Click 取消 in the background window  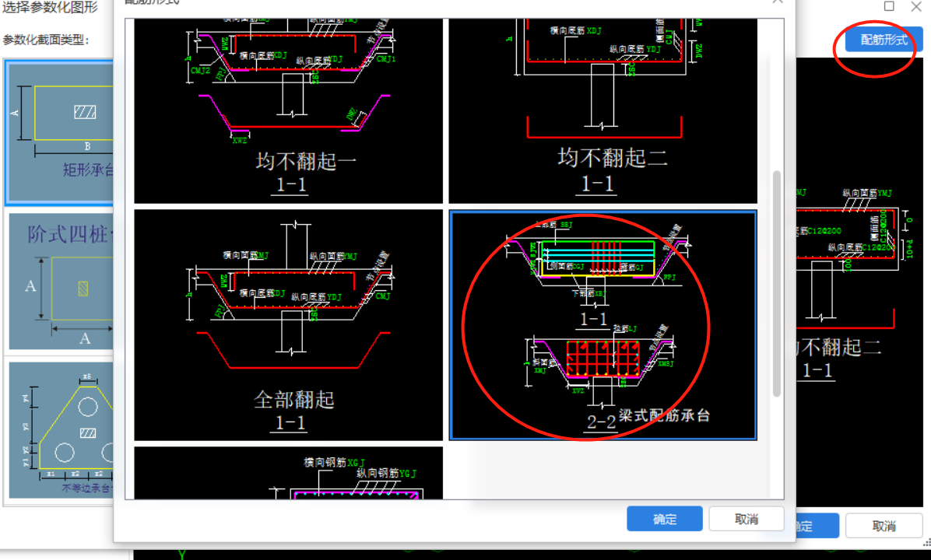coord(884,526)
